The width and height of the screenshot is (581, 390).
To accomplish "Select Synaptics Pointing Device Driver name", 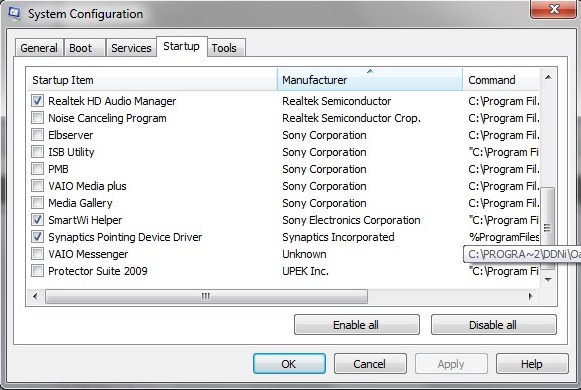I will [x=125, y=237].
